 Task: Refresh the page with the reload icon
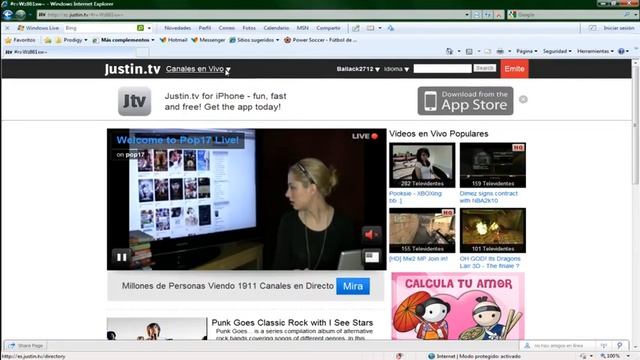tap(488, 15)
